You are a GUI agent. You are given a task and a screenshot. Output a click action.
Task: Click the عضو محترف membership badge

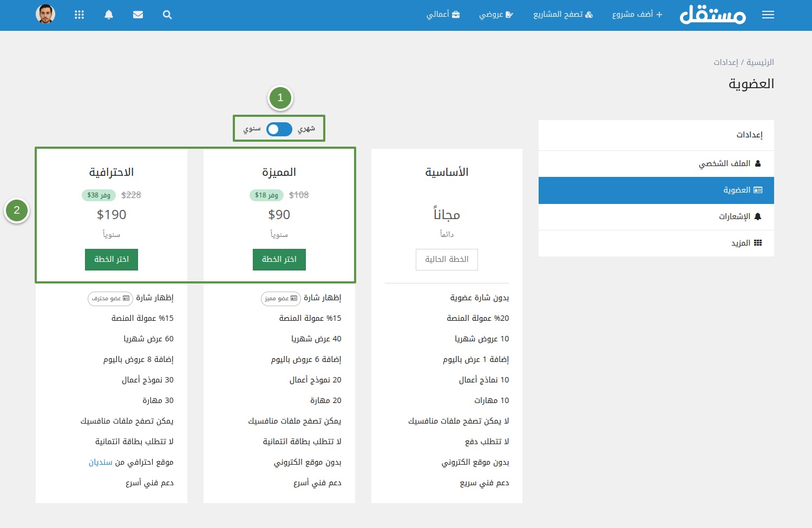point(110,299)
